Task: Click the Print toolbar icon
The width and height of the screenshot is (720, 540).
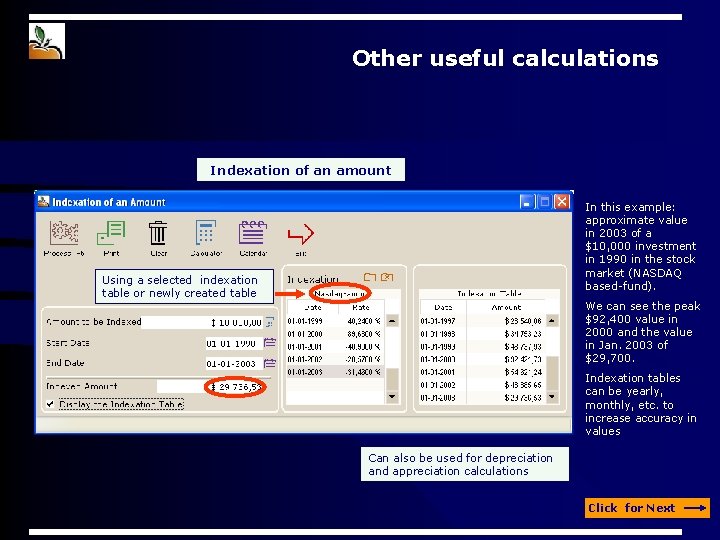Action: tap(111, 233)
